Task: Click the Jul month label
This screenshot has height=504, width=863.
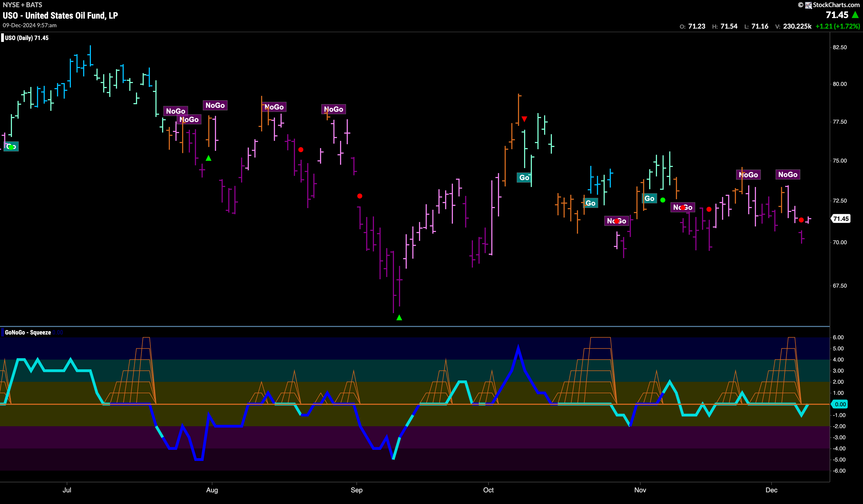Action: [x=67, y=490]
